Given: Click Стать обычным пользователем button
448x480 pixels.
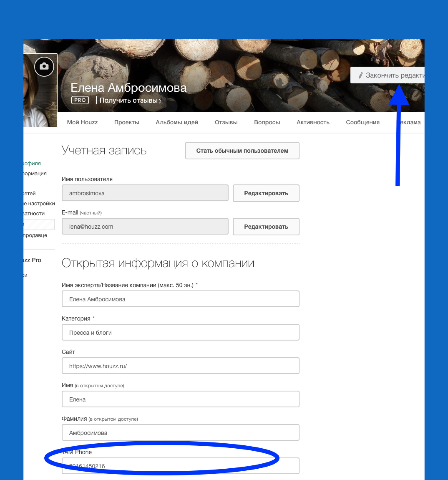Looking at the screenshot, I should [x=242, y=151].
